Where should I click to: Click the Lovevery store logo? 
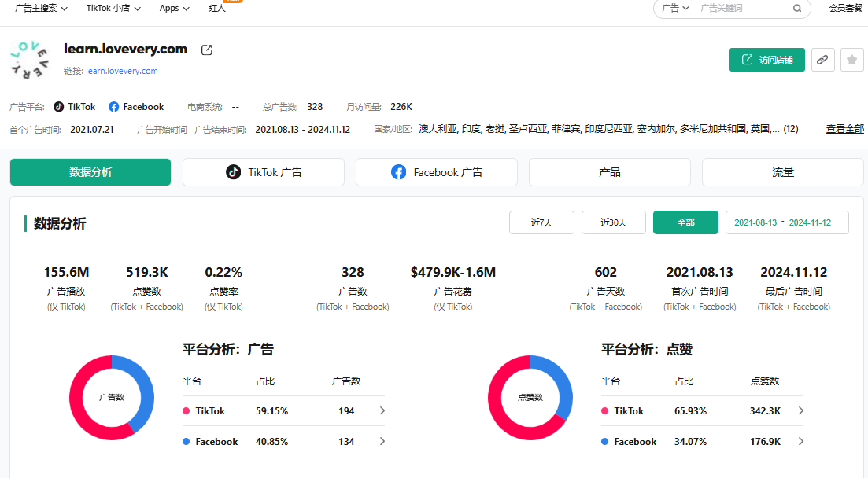point(30,60)
